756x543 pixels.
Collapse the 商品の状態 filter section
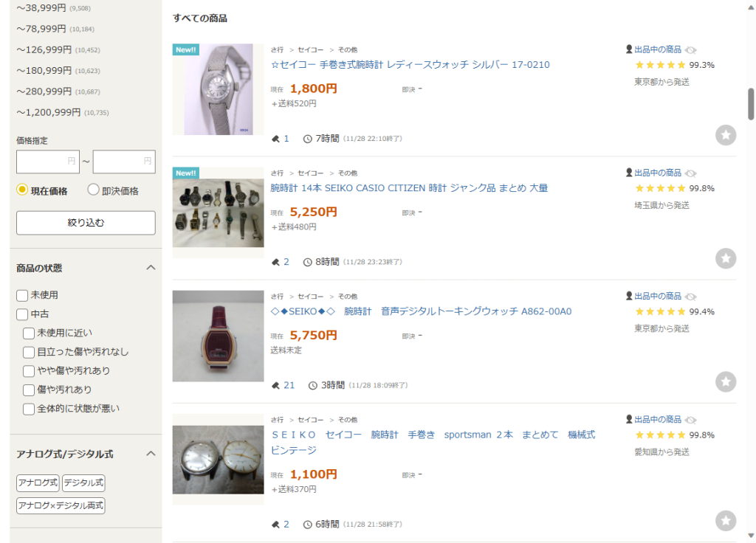click(x=151, y=267)
